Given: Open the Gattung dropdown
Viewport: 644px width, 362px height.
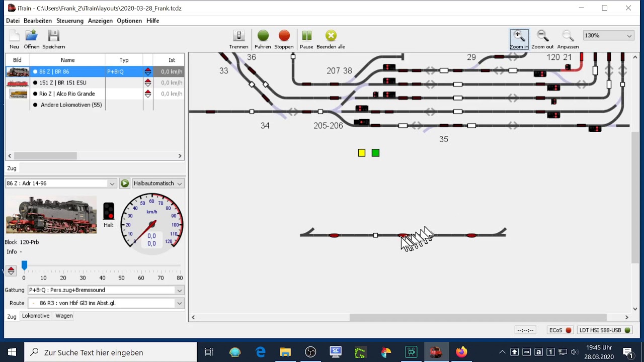Looking at the screenshot, I should [x=106, y=290].
